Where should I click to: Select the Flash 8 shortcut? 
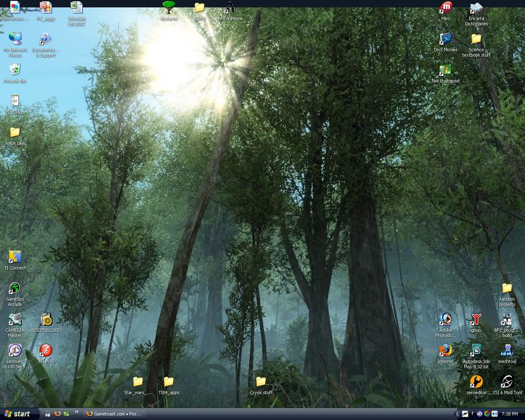pyautogui.click(x=46, y=354)
